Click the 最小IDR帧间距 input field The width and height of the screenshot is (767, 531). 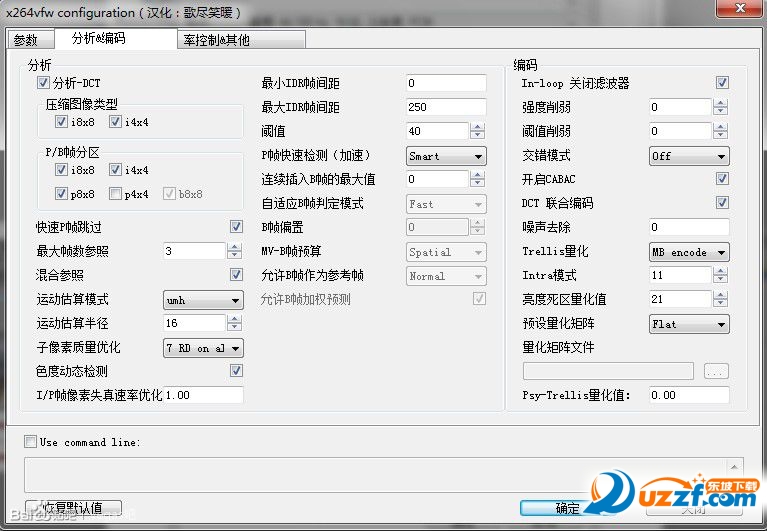click(x=446, y=83)
